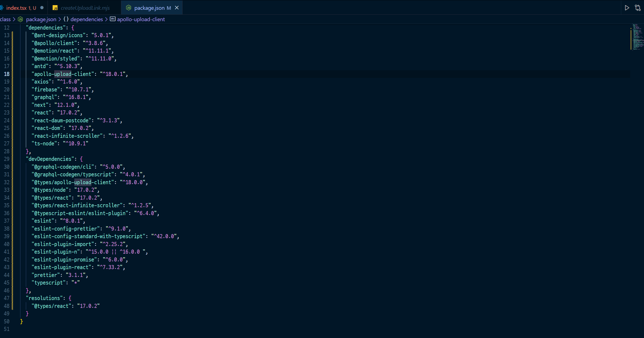This screenshot has width=644, height=338.
Task: Click line number 18 in the gutter
Action: (x=7, y=74)
